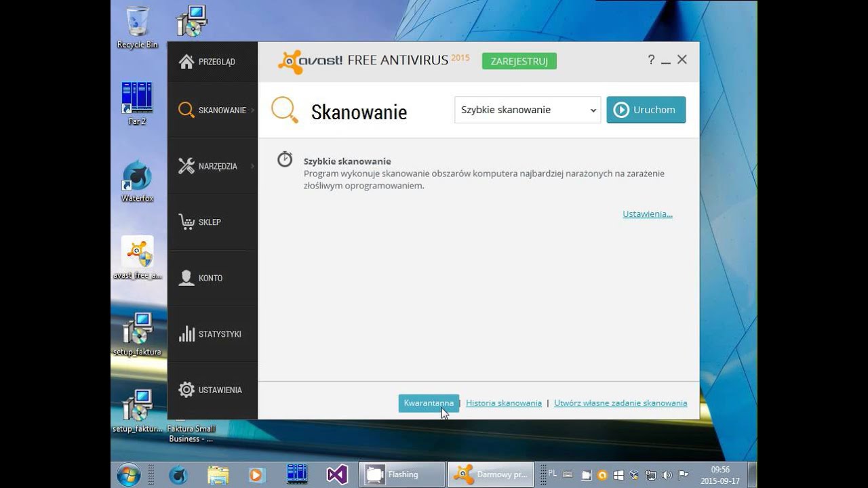
Task: Show the Statystyki section
Action: 212,334
